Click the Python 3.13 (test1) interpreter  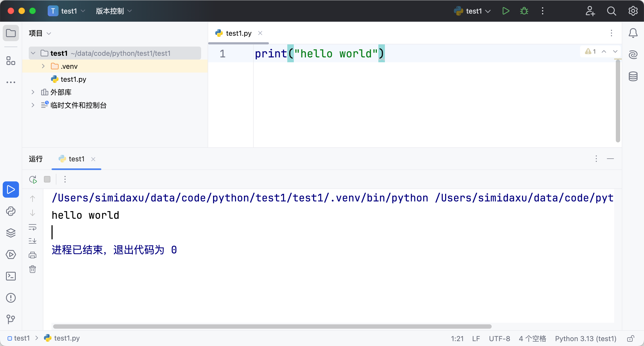click(x=585, y=338)
